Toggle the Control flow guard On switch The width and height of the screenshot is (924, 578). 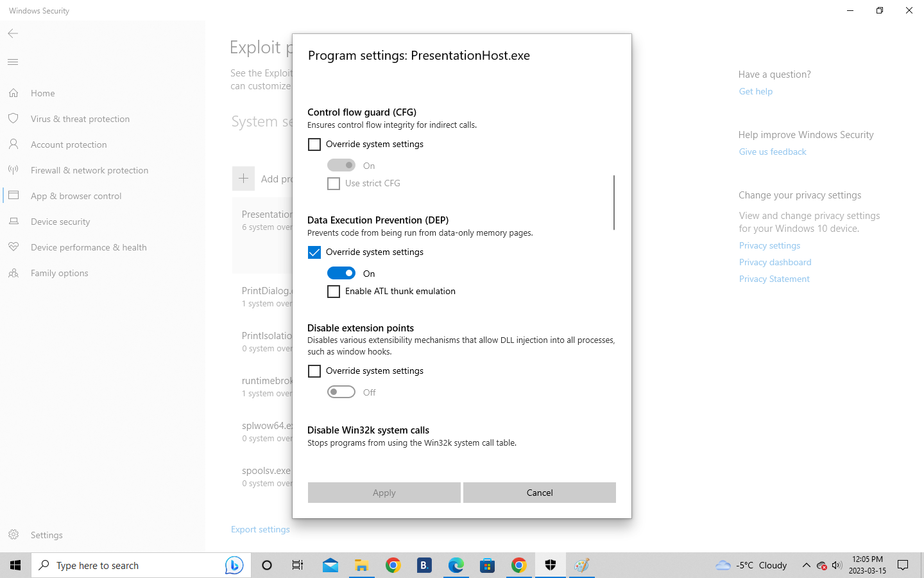(x=341, y=165)
